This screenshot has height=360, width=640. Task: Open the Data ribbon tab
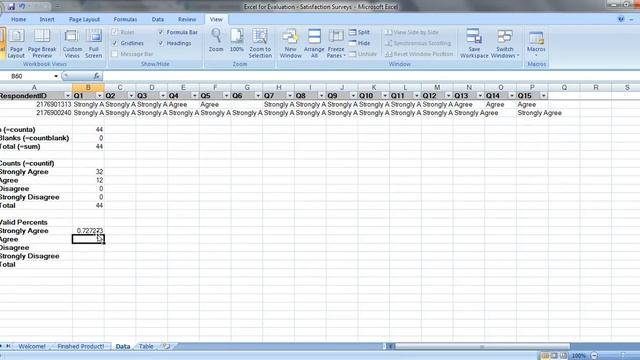pos(158,19)
